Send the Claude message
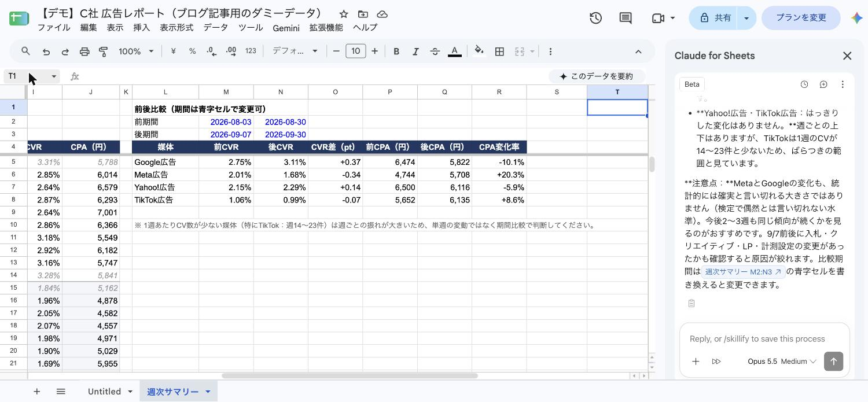Viewport: 868px width, 402px height. (x=833, y=362)
